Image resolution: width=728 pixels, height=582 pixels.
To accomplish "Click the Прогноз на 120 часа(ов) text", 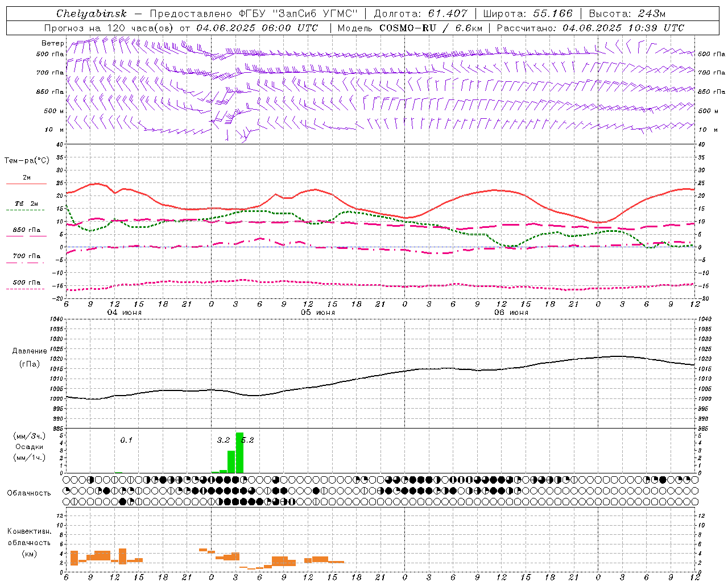I will click(110, 28).
